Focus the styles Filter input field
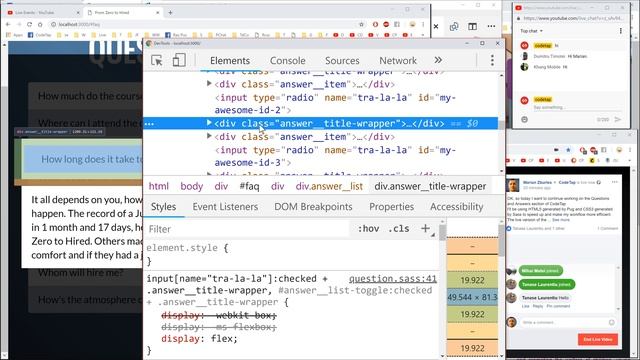This screenshot has width=640, height=360. click(248, 229)
